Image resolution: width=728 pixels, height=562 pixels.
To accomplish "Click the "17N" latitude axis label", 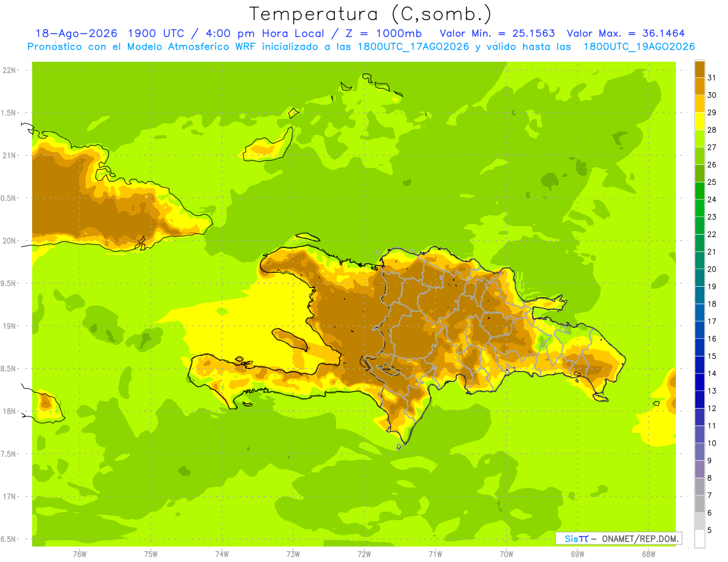I will tap(10, 497).
